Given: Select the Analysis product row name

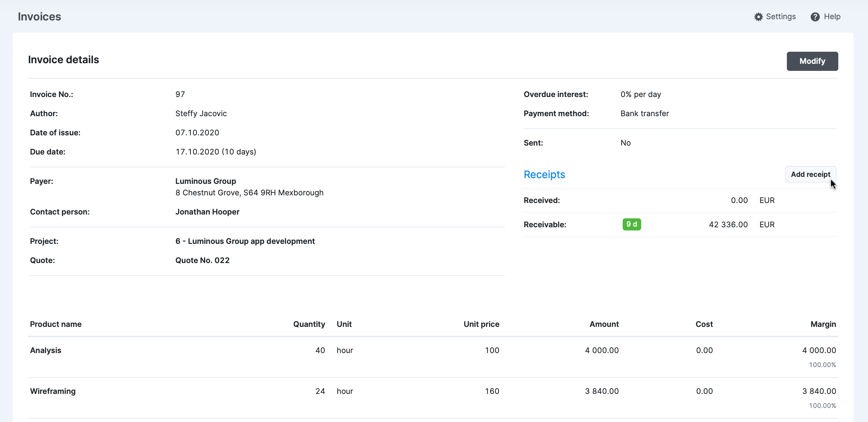Looking at the screenshot, I should click(x=45, y=350).
